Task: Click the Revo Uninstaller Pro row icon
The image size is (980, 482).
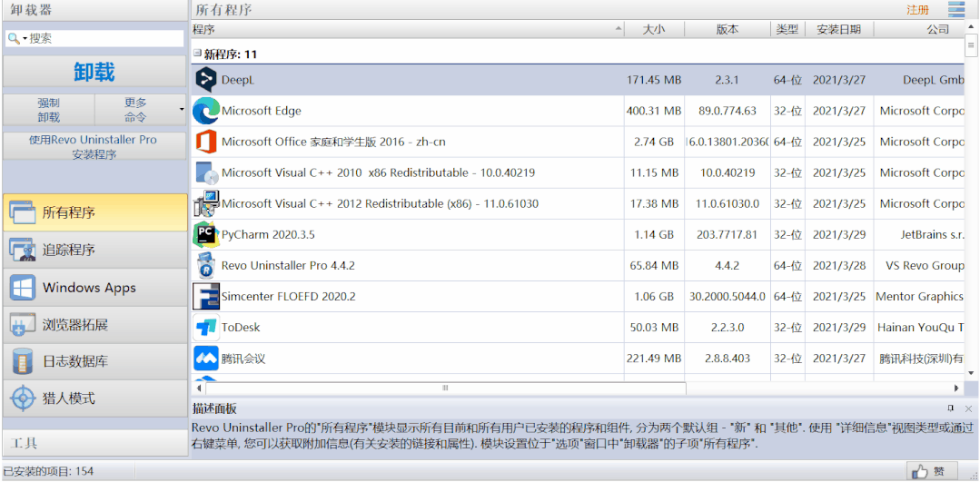Action: point(205,265)
